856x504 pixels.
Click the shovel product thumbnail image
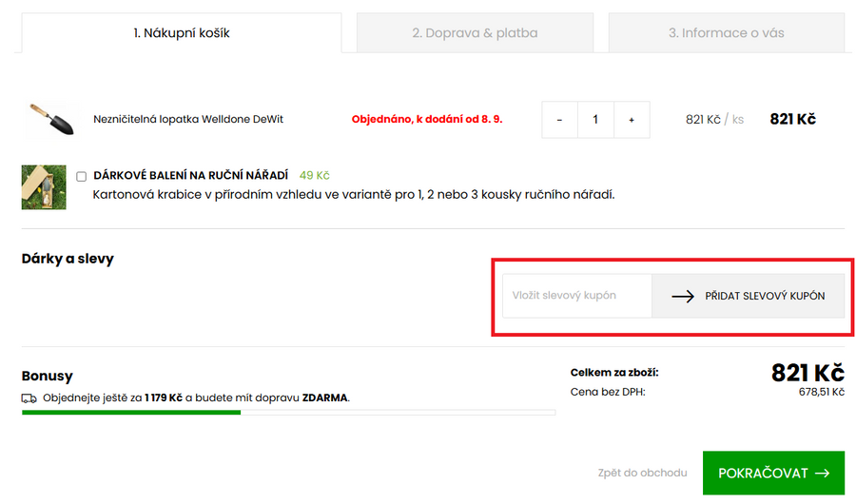tap(50, 120)
